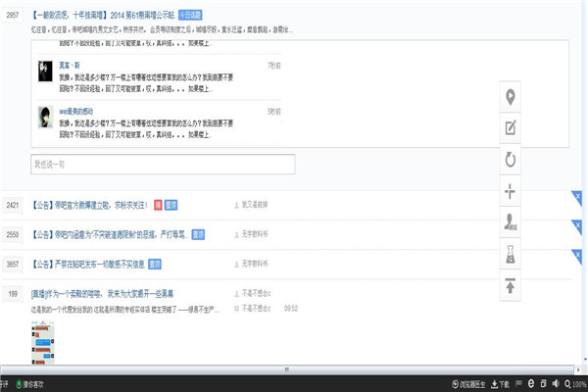This screenshot has width=588, height=392.
Task: Click the blue 今日话题 tag
Action: tap(190, 15)
